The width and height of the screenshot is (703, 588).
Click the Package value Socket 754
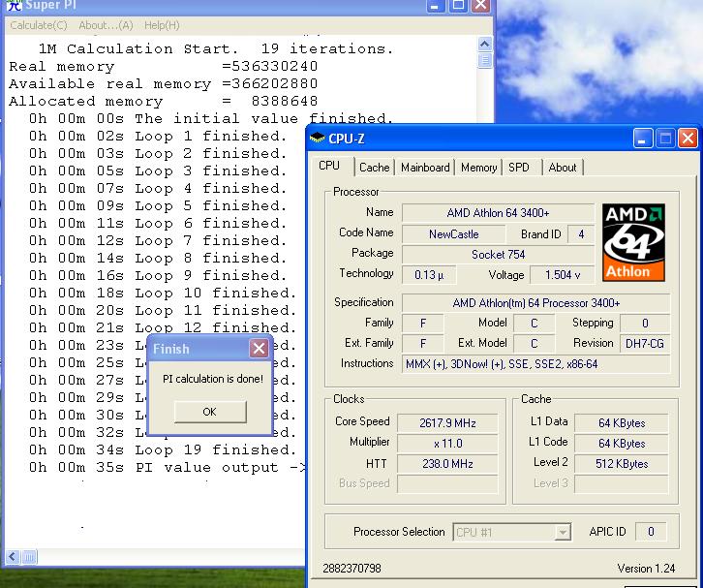498,255
